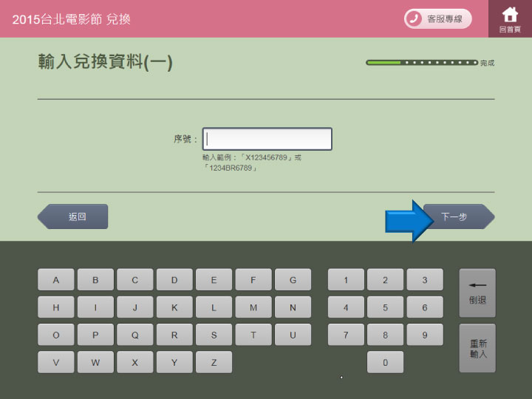Tap the number 1 key
Viewport: 532px width, 399px height.
(x=346, y=280)
